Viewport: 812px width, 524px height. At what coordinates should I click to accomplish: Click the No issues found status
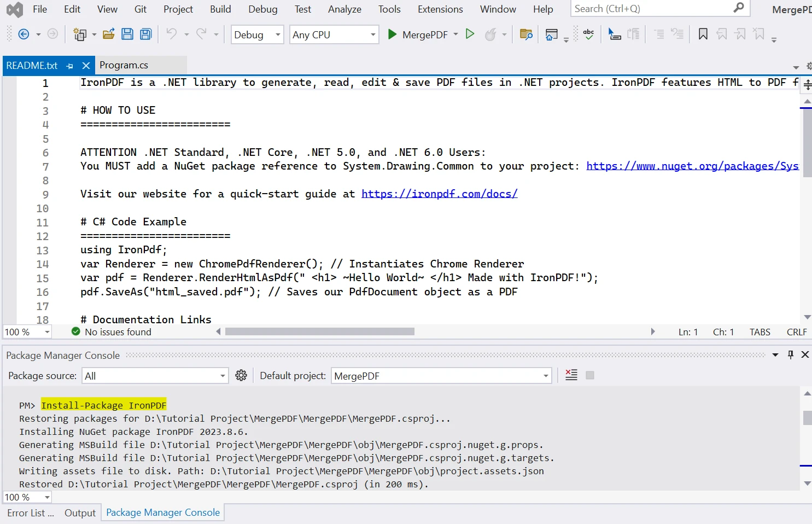(x=112, y=332)
